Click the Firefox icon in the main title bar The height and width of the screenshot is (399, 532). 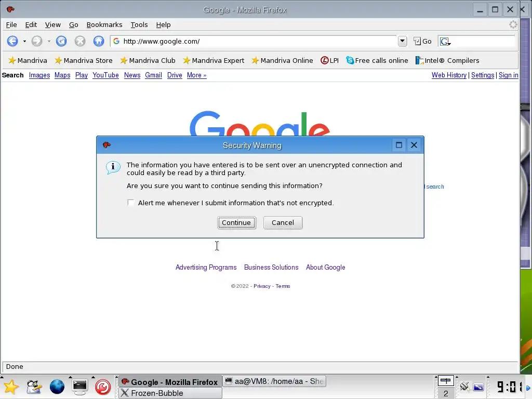point(10,9)
